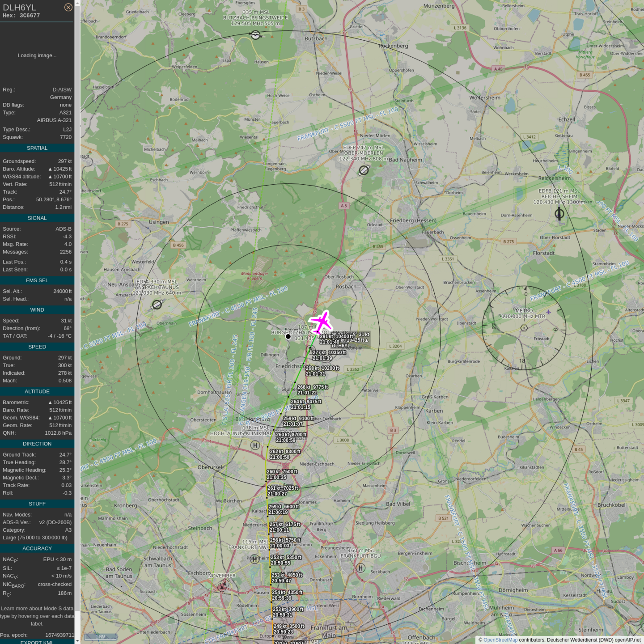Open the OpenStreetMap attribution link
The width and height of the screenshot is (644, 644).
pyautogui.click(x=500, y=640)
